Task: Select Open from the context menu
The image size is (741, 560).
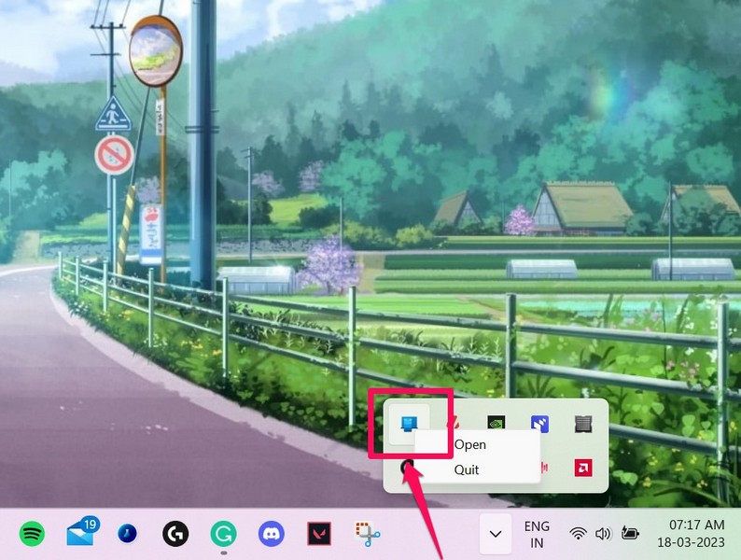Action: [x=470, y=445]
